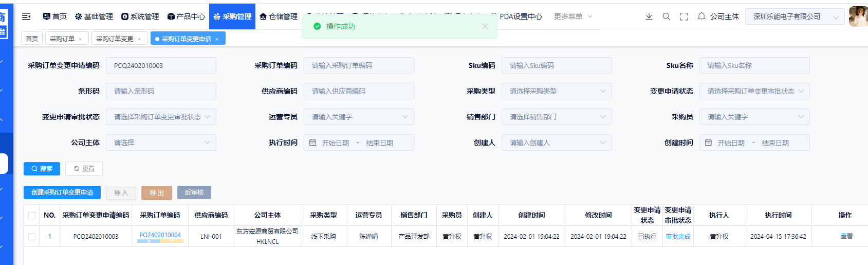The width and height of the screenshot is (868, 265).
Task: Click the 供应商编码 input field
Action: pos(359,91)
